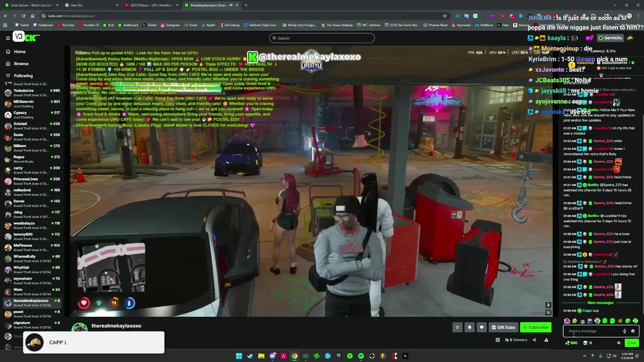This screenshot has height=362, width=644.
Task: Open the Windows Start menu
Action: [239, 356]
